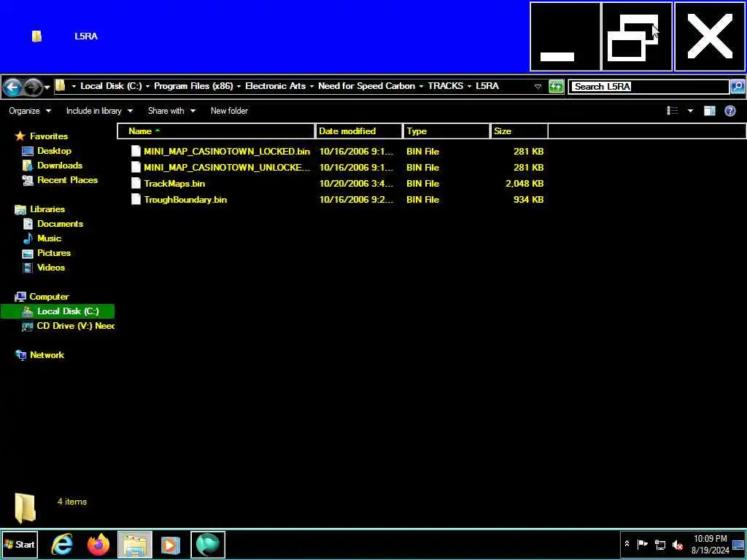Select MINI_MAP_CASINOTOWN_LOCKED.bin file
747x560 pixels.
point(227,152)
